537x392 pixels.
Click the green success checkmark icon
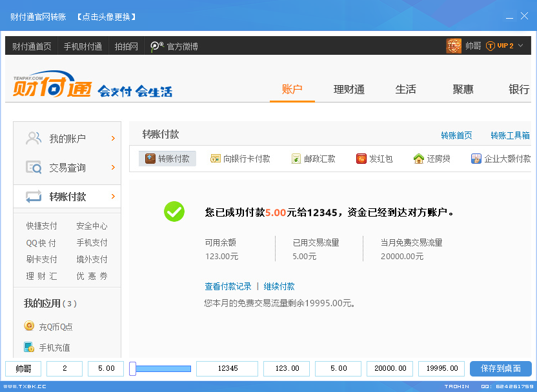coord(174,211)
